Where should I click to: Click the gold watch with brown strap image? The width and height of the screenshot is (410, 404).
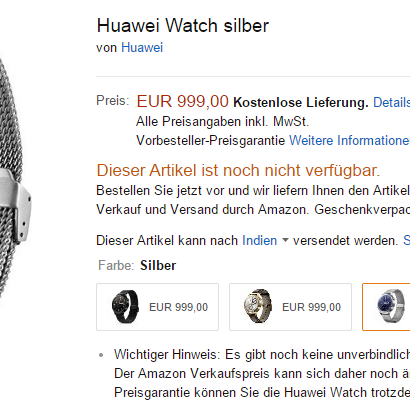click(258, 306)
